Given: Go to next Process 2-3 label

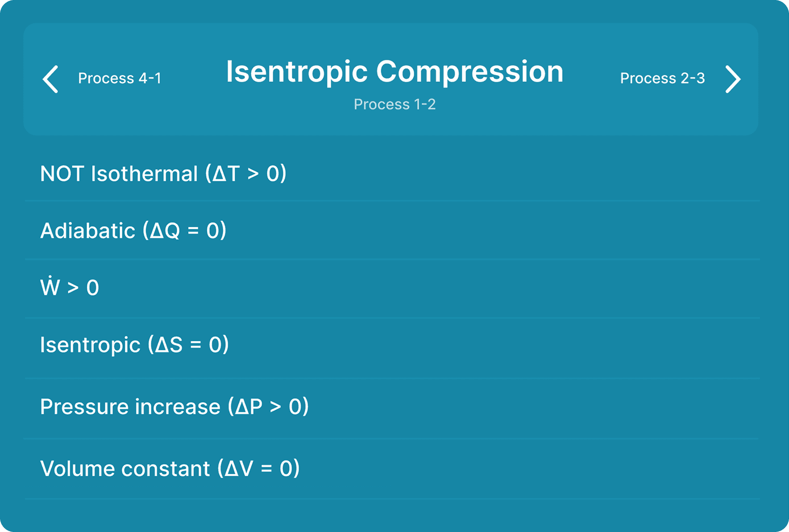Looking at the screenshot, I should [x=662, y=78].
